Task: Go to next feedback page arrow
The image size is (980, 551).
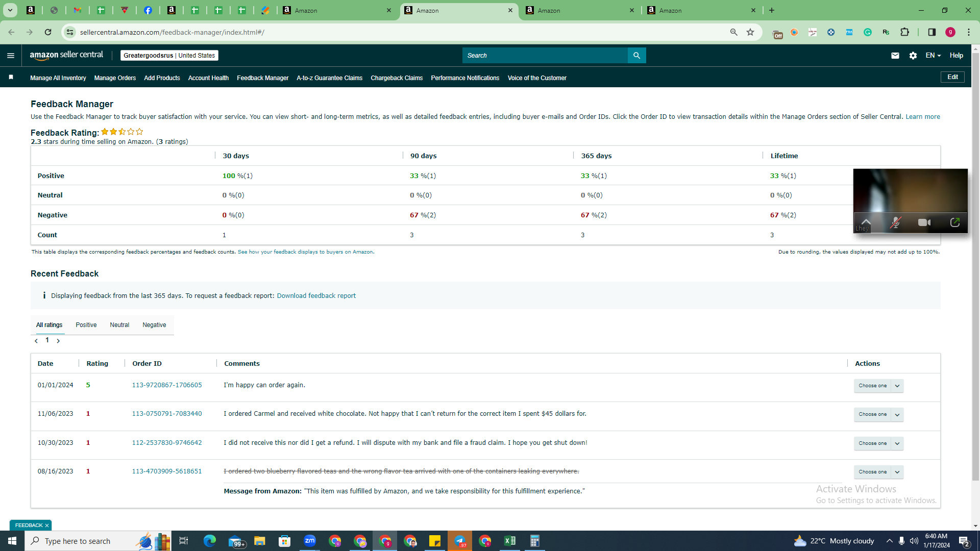Action: tap(58, 341)
